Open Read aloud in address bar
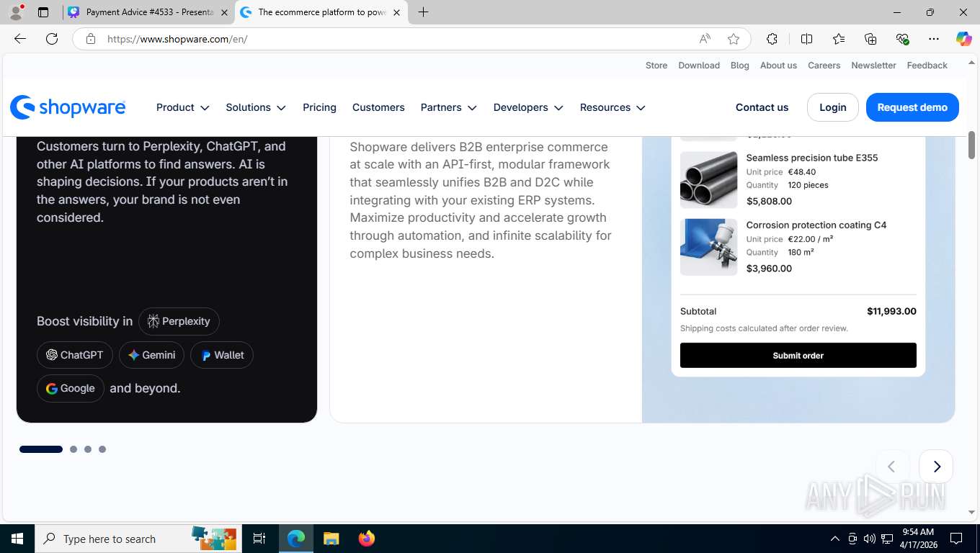Viewport: 980px width, 553px height. pyautogui.click(x=705, y=39)
